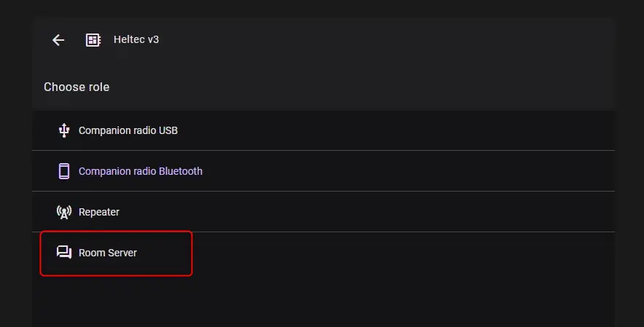Click the Heltec v3 circuit board icon
This screenshot has height=327, width=644.
[93, 40]
